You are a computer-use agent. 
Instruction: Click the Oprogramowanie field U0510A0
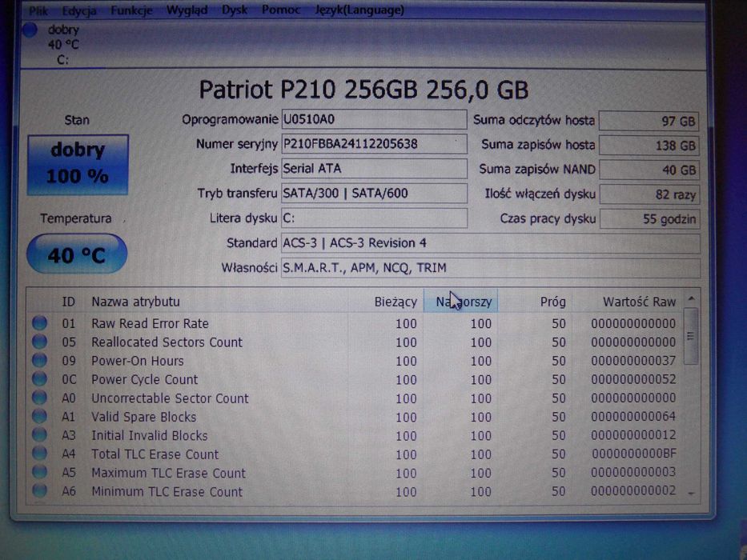point(374,119)
